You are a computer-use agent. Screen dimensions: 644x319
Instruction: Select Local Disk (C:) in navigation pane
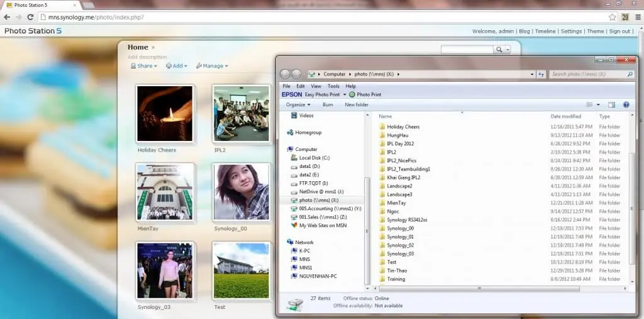(x=314, y=158)
